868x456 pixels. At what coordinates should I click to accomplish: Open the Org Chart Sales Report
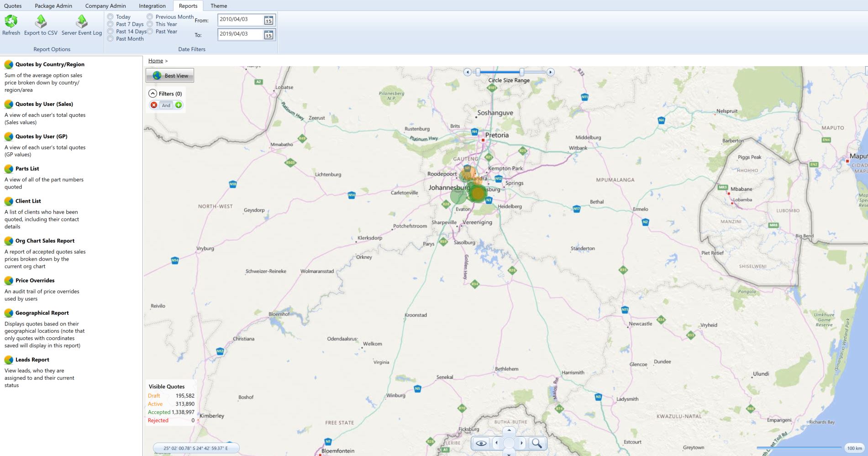point(45,241)
